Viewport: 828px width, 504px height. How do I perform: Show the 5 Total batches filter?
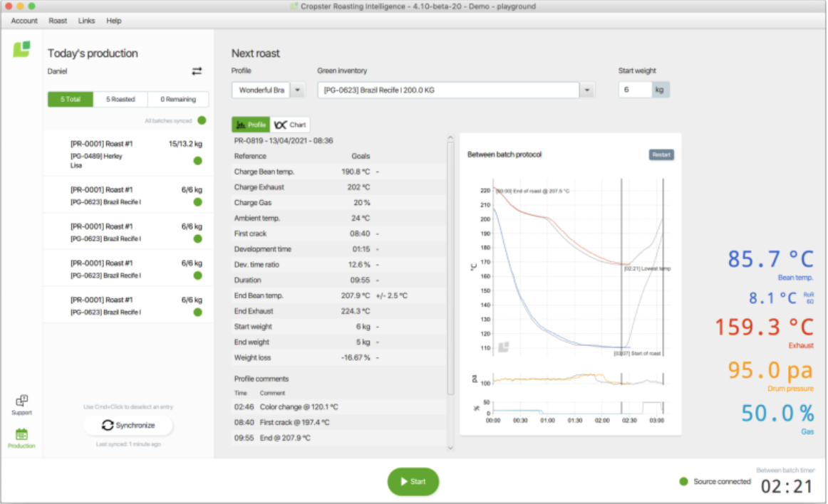71,99
